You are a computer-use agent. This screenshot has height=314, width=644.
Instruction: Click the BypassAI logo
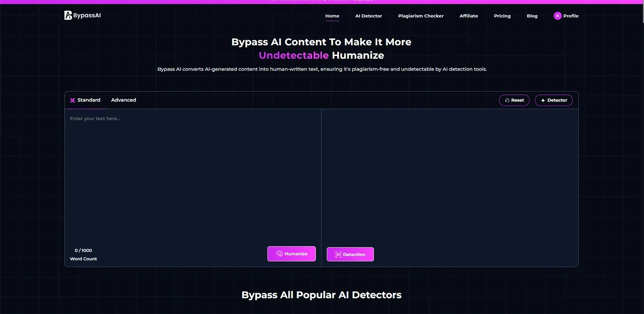click(x=83, y=16)
